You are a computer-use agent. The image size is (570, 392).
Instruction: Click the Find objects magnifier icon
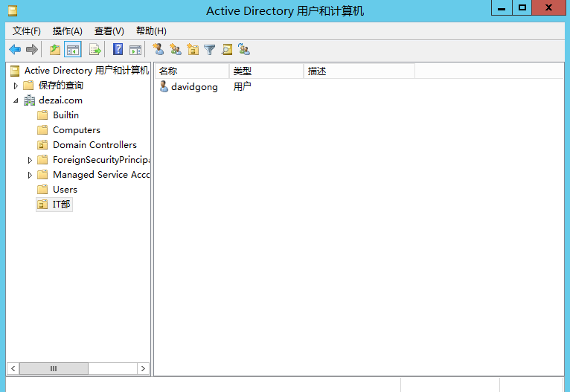point(227,49)
